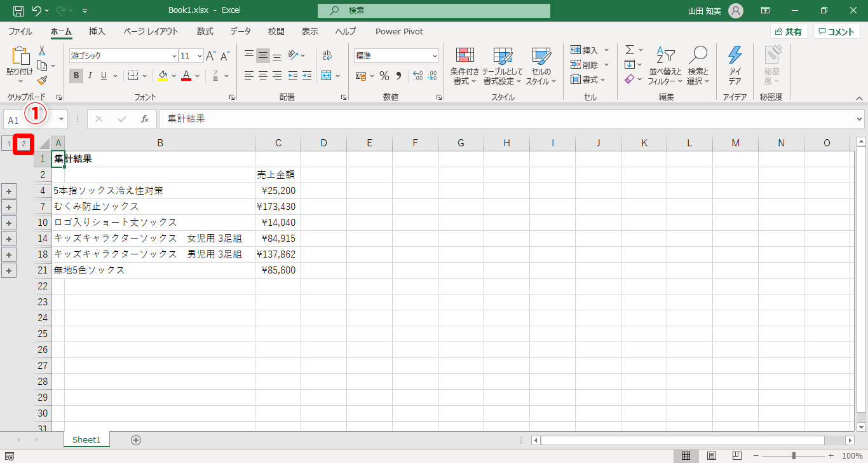
Task: Toggle italic formatting
Action: click(x=90, y=76)
